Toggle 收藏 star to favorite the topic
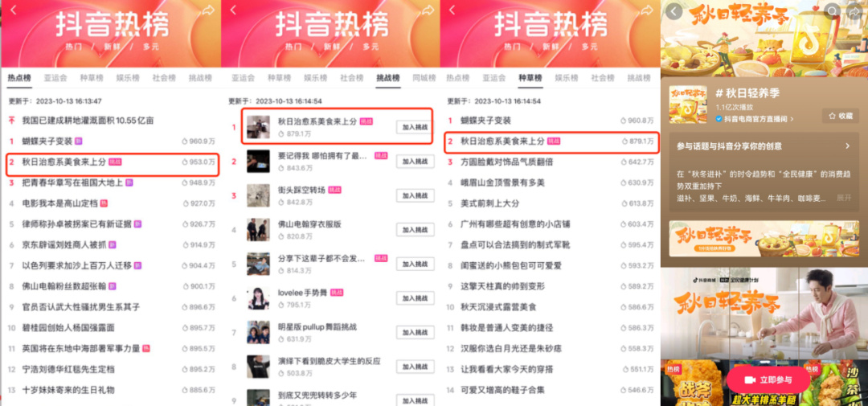 [x=840, y=116]
